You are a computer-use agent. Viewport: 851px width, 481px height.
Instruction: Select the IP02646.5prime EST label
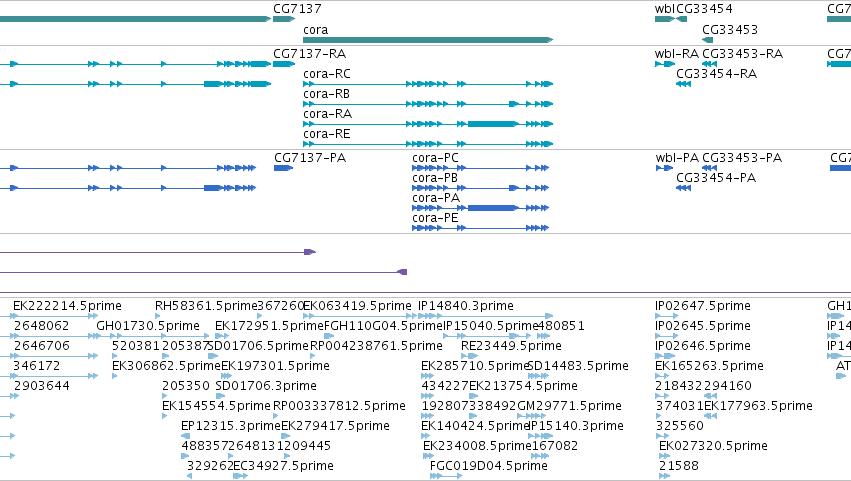[x=703, y=346]
